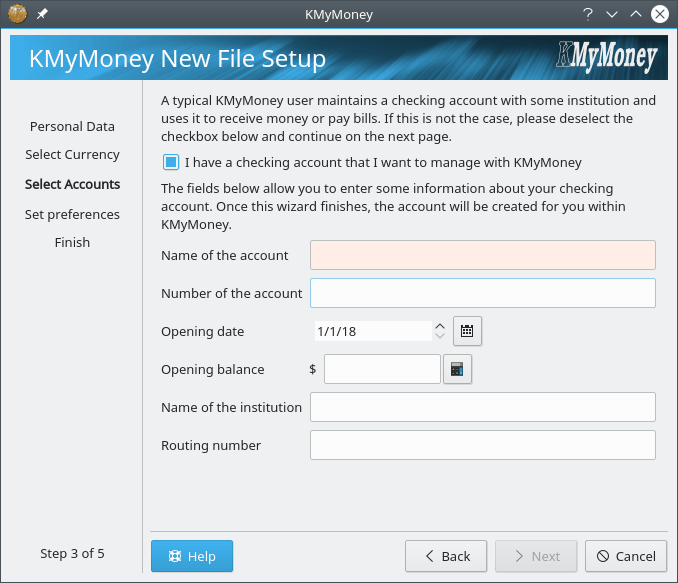Click the Number of the account field
Viewport: 678px width, 583px height.
coord(482,293)
